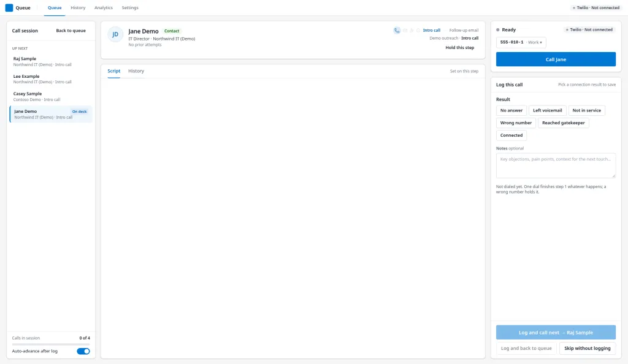This screenshot has width=628, height=364.
Task: Click the Notes text area
Action: pyautogui.click(x=556, y=165)
